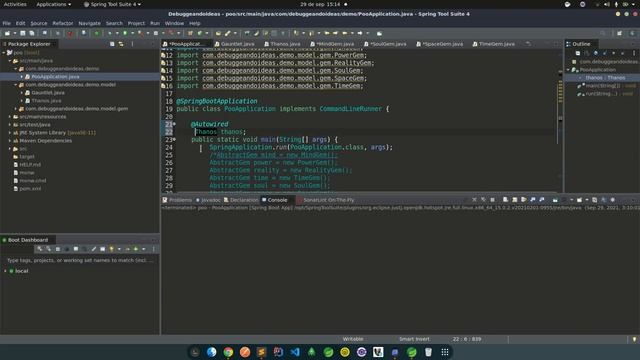Image resolution: width=640 pixels, height=360 pixels.
Task: Click the first Boot Dashboard toolbar icon
Action: click(x=40, y=249)
